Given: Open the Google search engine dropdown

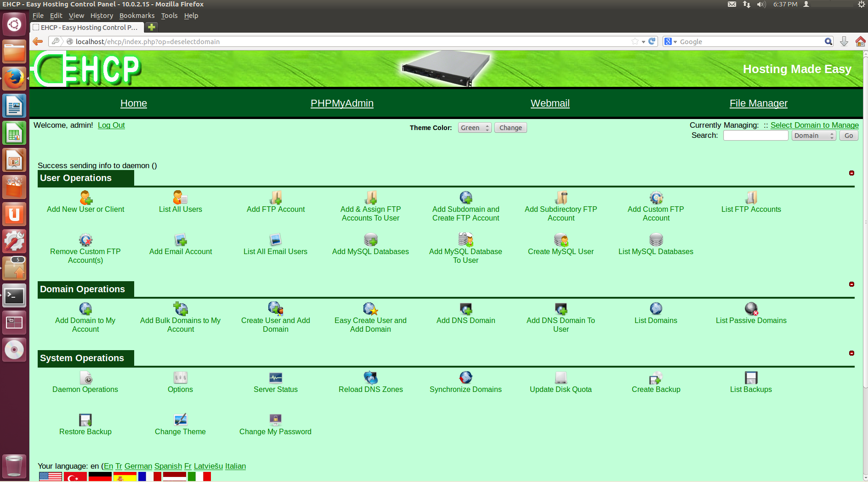Looking at the screenshot, I should [x=675, y=41].
